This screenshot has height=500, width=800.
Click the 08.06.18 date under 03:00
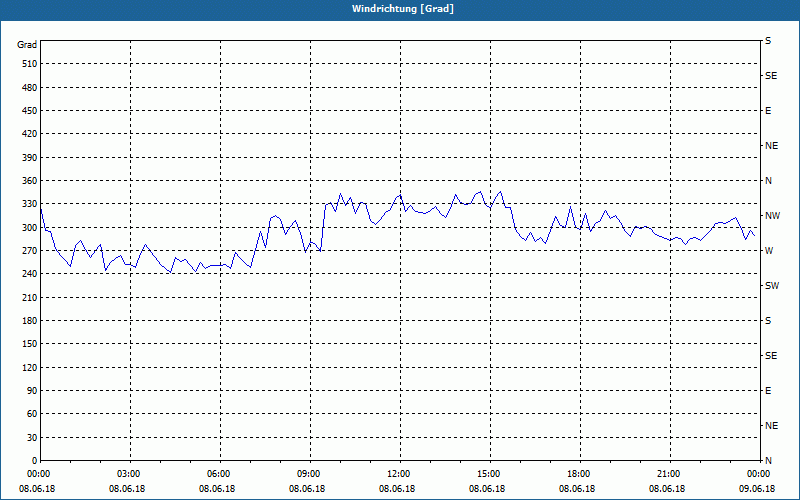(127, 489)
